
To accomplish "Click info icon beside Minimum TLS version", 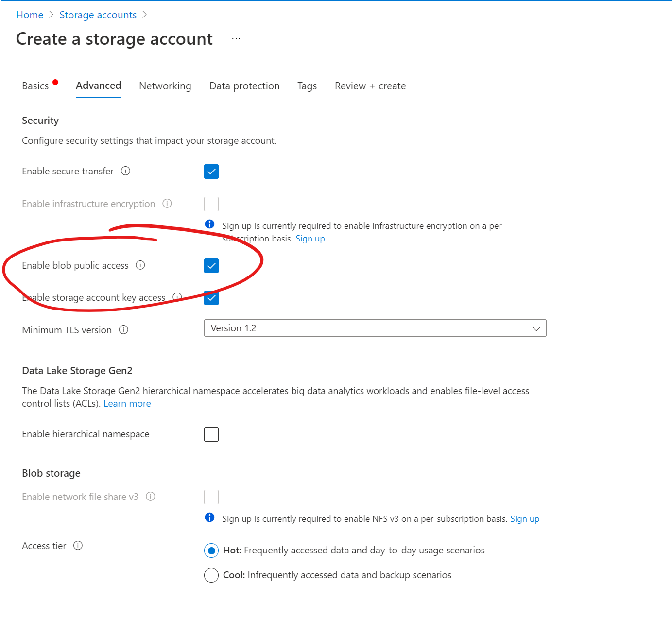I will (124, 330).
